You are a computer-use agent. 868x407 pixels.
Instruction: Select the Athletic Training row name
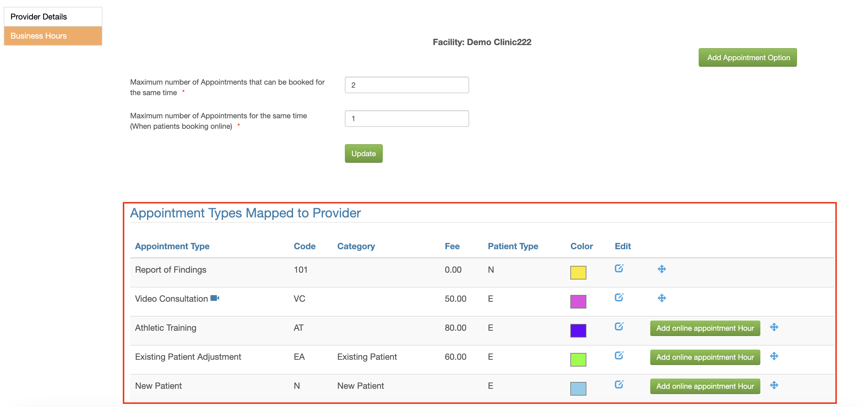coord(165,328)
